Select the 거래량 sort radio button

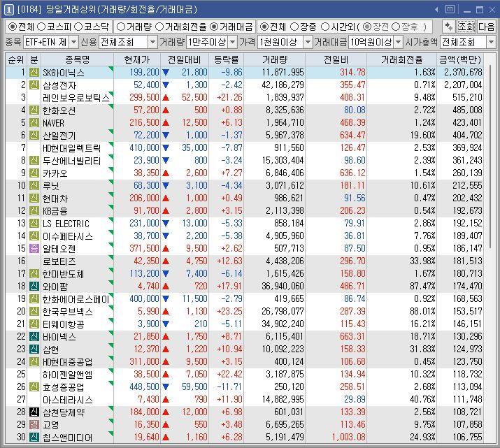[x=120, y=27]
